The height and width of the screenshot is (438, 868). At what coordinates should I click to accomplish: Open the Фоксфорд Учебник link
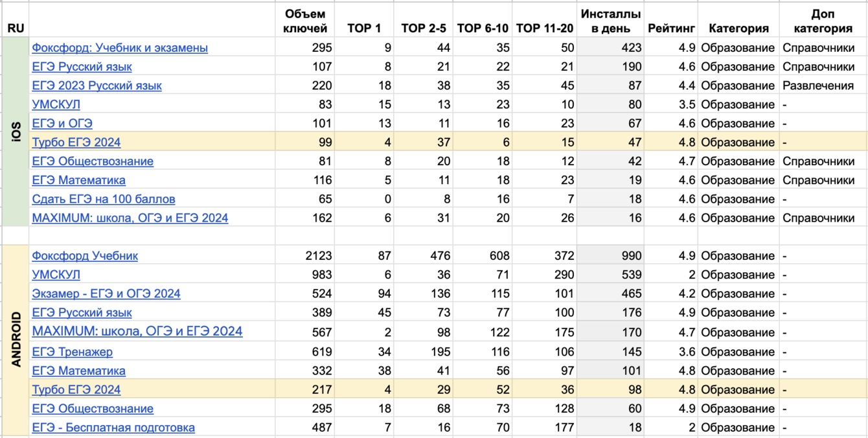tap(85, 256)
